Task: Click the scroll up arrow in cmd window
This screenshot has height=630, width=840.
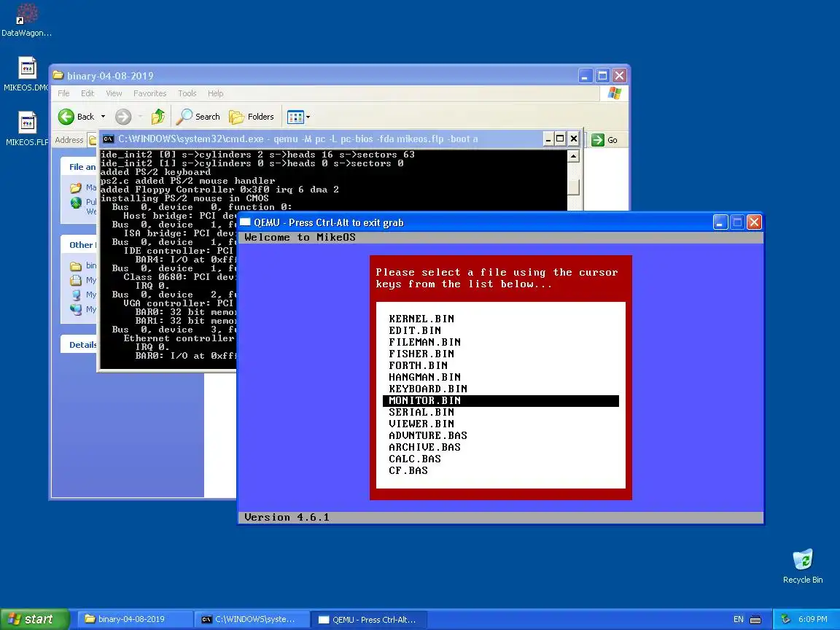Action: pos(573,156)
